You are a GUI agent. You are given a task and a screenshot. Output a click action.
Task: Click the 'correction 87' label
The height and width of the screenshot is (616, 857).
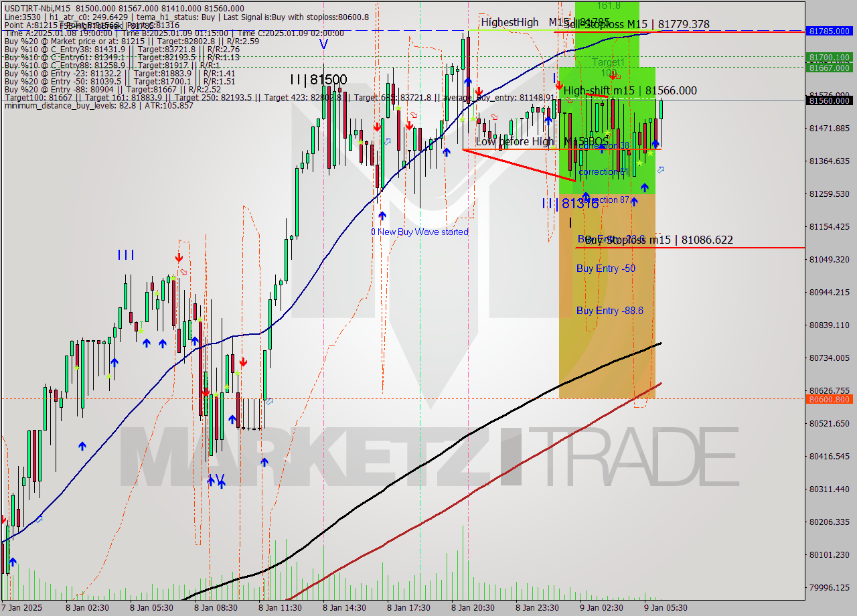coord(604,200)
